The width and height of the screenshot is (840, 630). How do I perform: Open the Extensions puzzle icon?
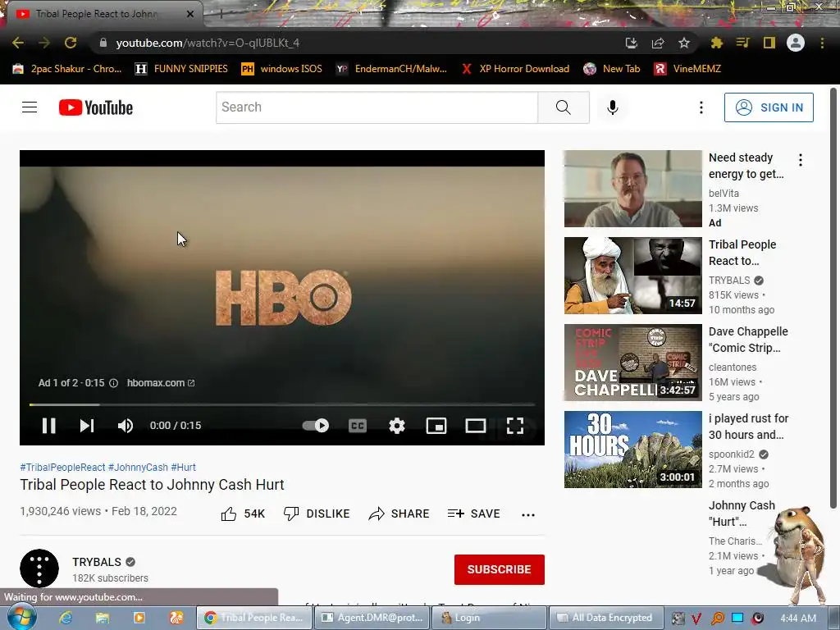tap(717, 43)
